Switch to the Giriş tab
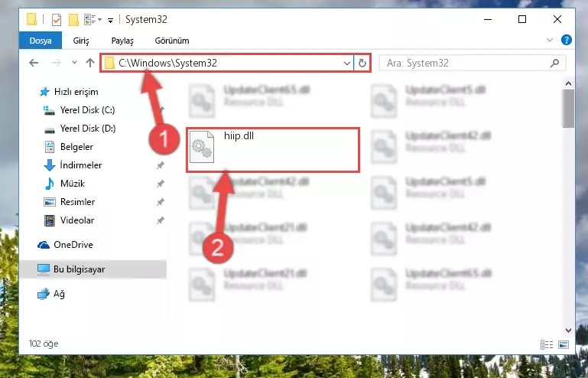This screenshot has width=588, height=378. [x=81, y=41]
